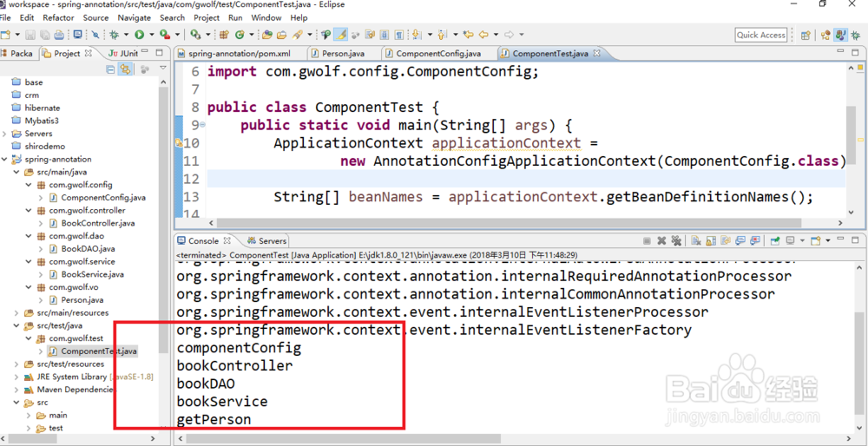Screen dimensions: 868x446
Task: Click line 12 in the code editor
Action: click(526, 179)
